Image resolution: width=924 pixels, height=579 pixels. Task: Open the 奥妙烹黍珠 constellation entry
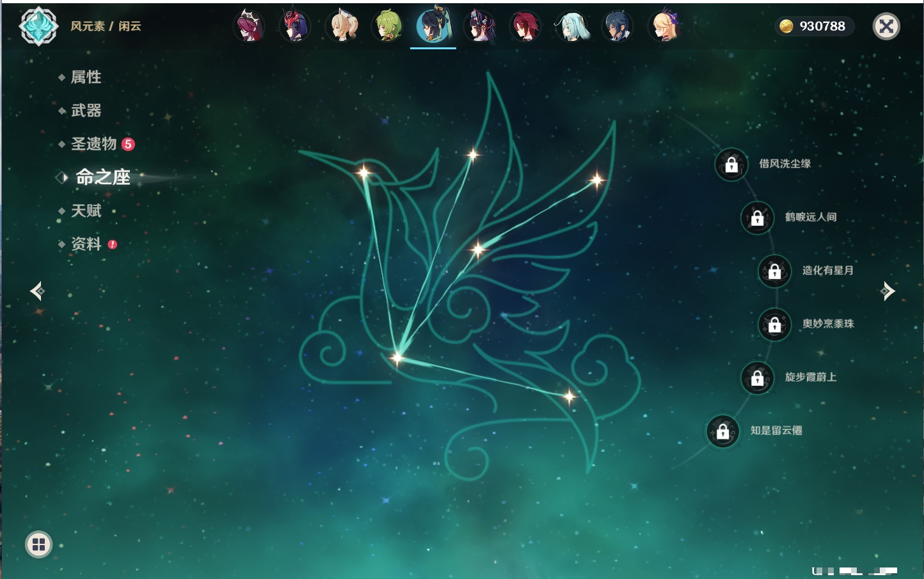827,324
